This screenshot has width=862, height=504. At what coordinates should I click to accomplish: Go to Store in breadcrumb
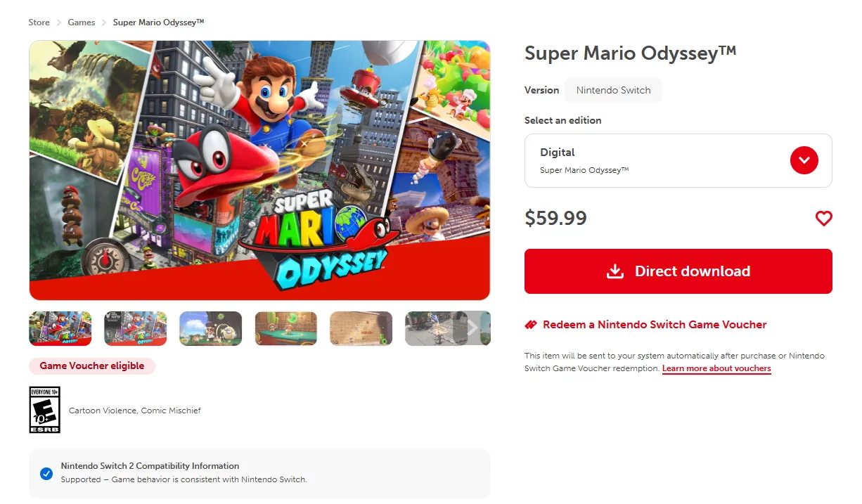click(x=39, y=22)
